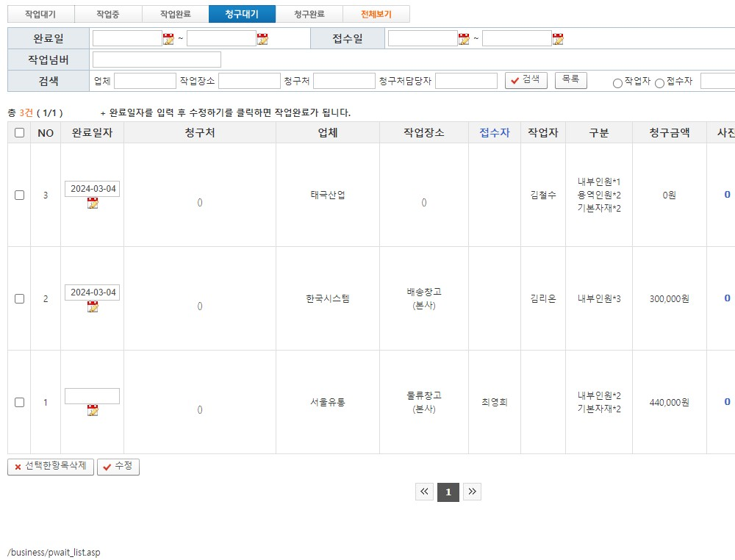The height and width of the screenshot is (560, 735).
Task: Open calendar icon in 태극산업 row
Action: click(x=93, y=204)
